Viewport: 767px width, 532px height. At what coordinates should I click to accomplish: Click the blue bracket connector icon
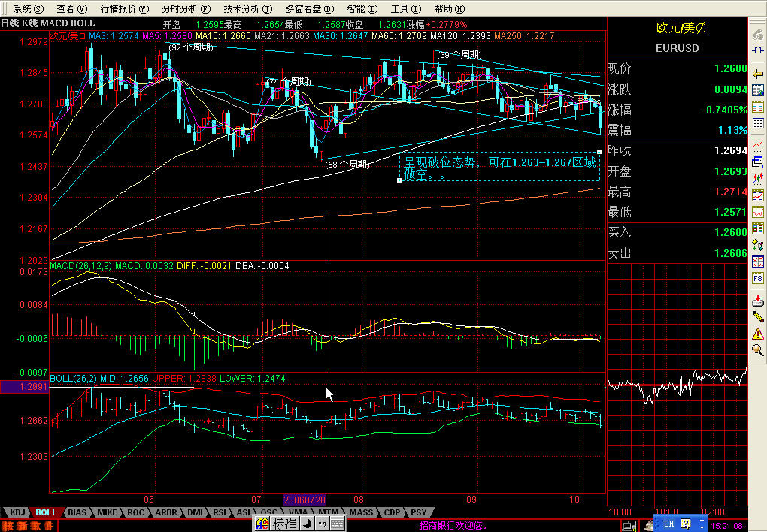(758, 50)
